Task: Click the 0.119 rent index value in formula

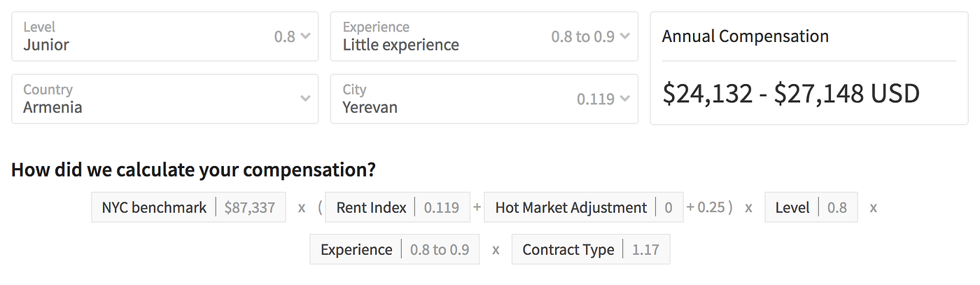Action: tap(442, 208)
